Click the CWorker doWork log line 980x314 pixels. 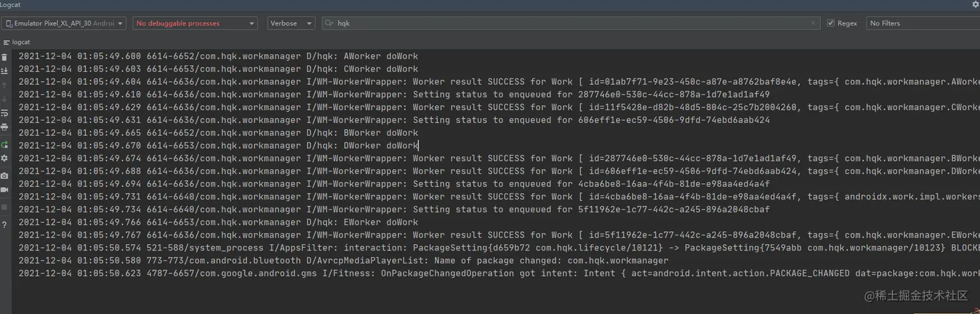tap(218, 69)
